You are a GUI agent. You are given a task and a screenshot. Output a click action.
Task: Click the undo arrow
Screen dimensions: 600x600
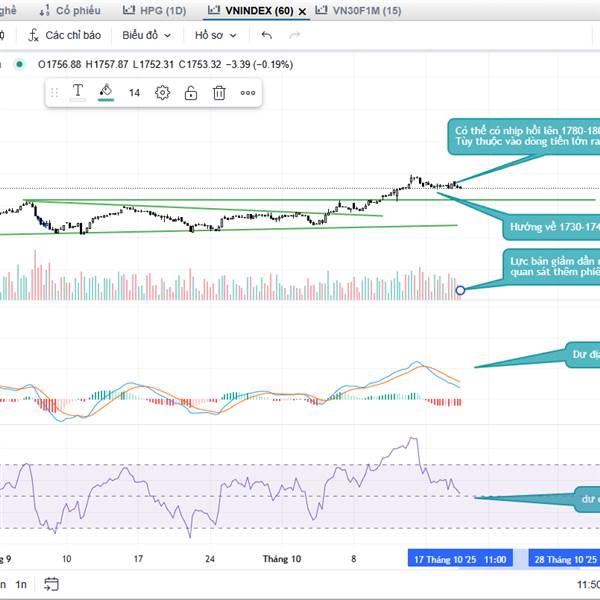[266, 35]
